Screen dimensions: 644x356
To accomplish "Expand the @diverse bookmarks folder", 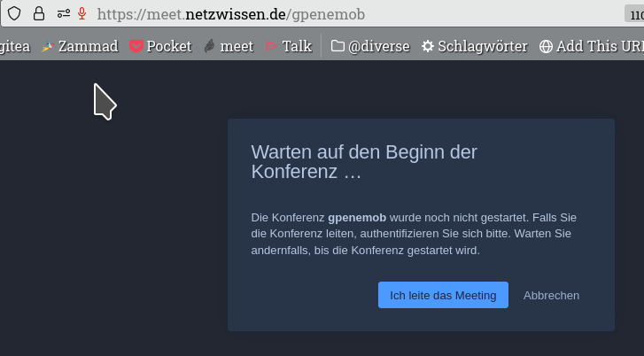I will tap(370, 46).
